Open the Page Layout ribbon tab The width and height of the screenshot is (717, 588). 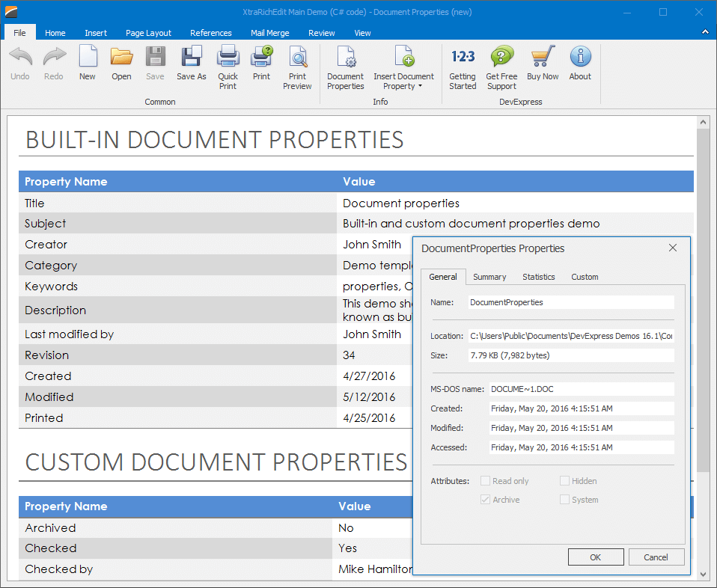(x=148, y=33)
